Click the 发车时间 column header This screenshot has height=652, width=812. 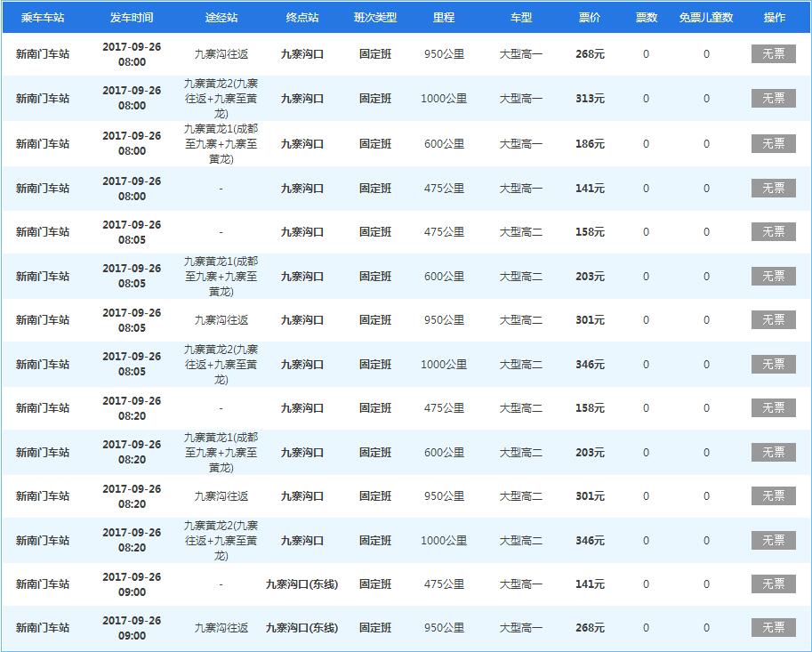[132, 18]
